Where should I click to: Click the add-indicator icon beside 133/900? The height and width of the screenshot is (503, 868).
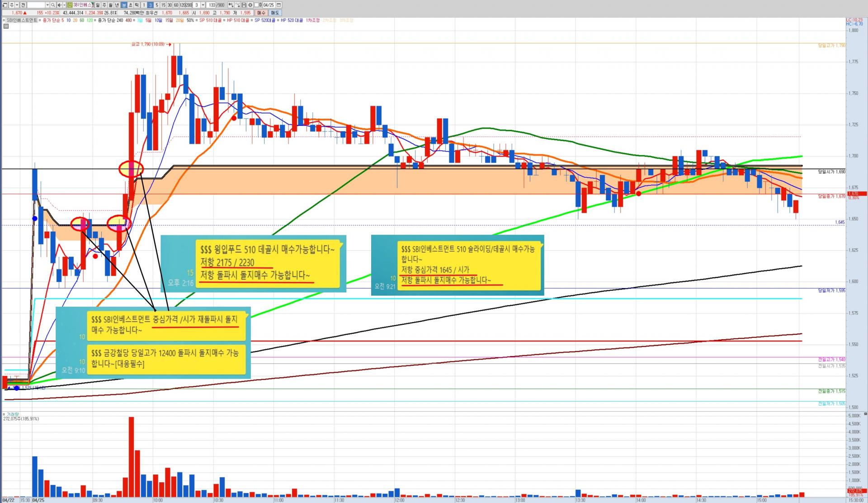click(x=231, y=5)
